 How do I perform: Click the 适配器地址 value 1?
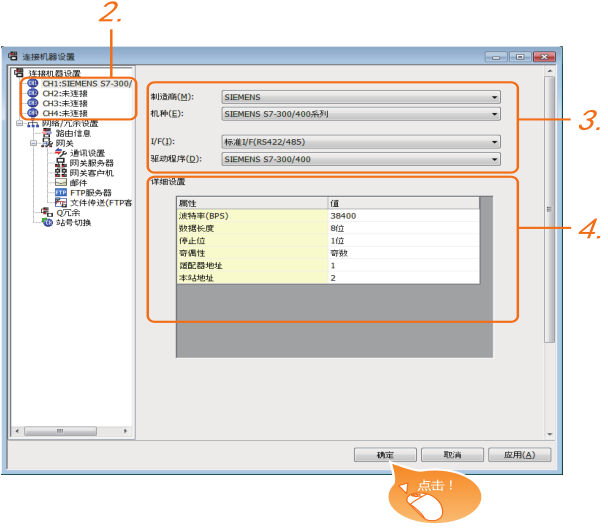[403, 265]
